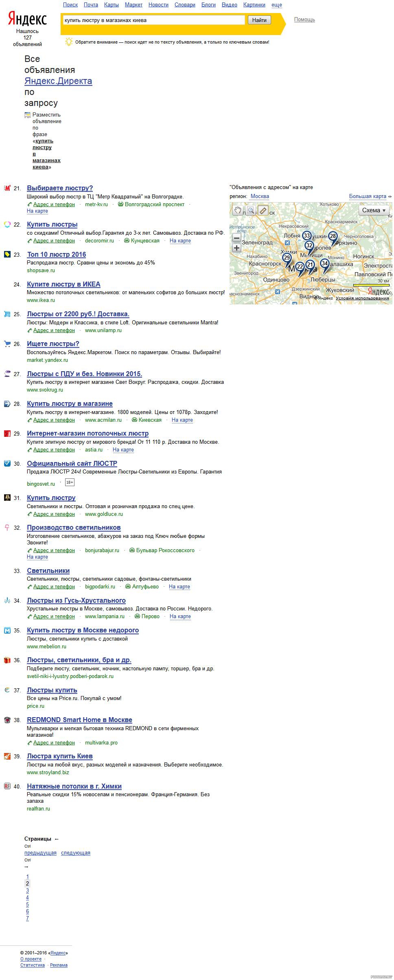
Task: Click the gift favicon beside ad 36
Action: point(7,660)
